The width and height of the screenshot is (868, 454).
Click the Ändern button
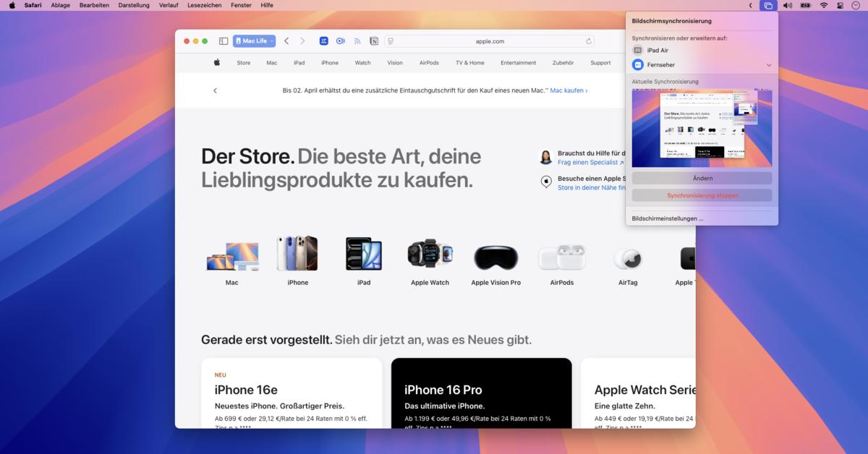point(702,178)
